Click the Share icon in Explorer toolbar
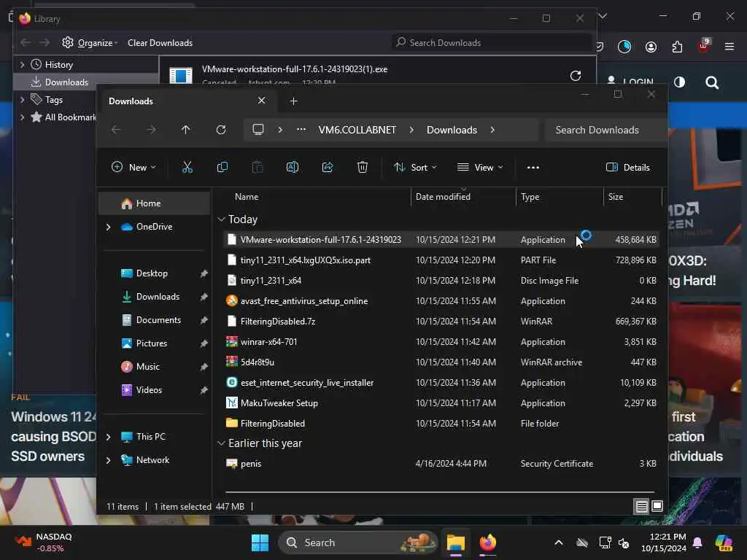This screenshot has width=747, height=560. pyautogui.click(x=328, y=167)
